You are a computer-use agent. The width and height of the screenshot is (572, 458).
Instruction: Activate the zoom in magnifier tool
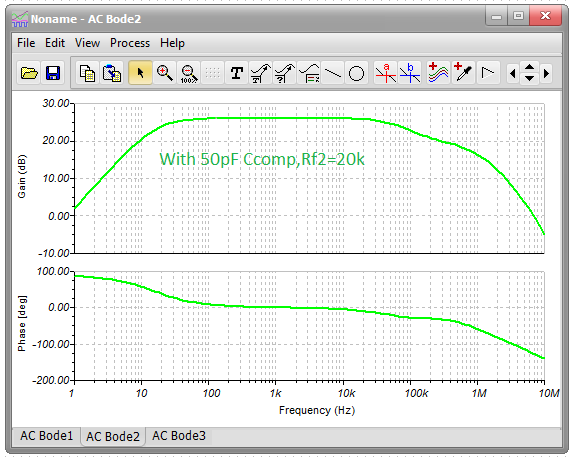click(x=165, y=73)
